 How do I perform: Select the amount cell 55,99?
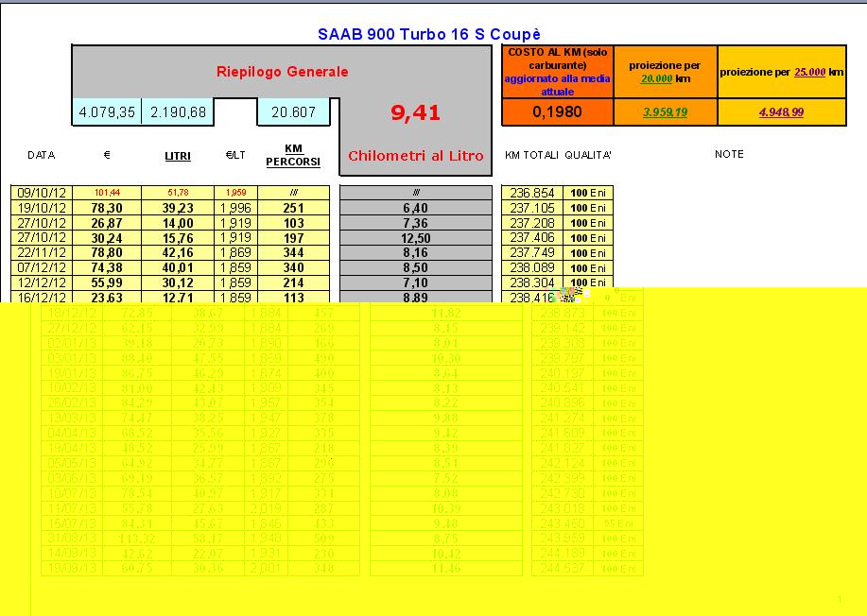107,282
